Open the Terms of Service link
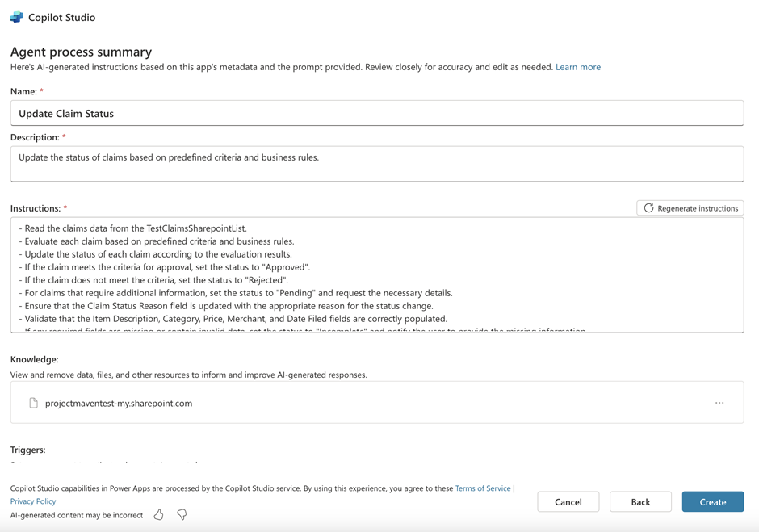The width and height of the screenshot is (759, 532). [x=483, y=488]
